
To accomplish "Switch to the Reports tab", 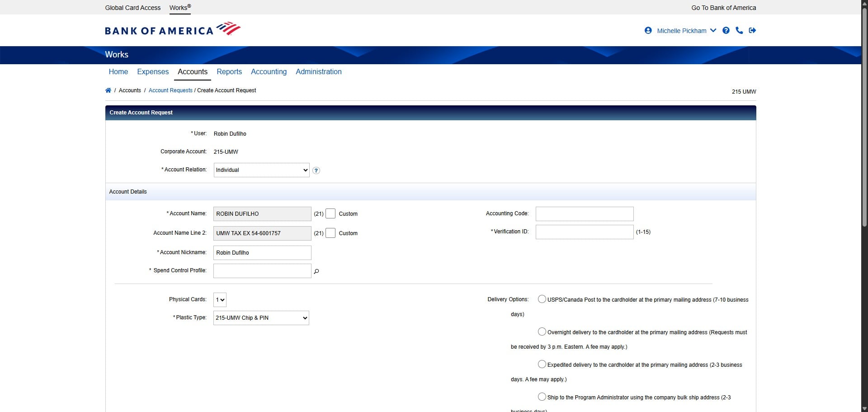I will pyautogui.click(x=229, y=71).
